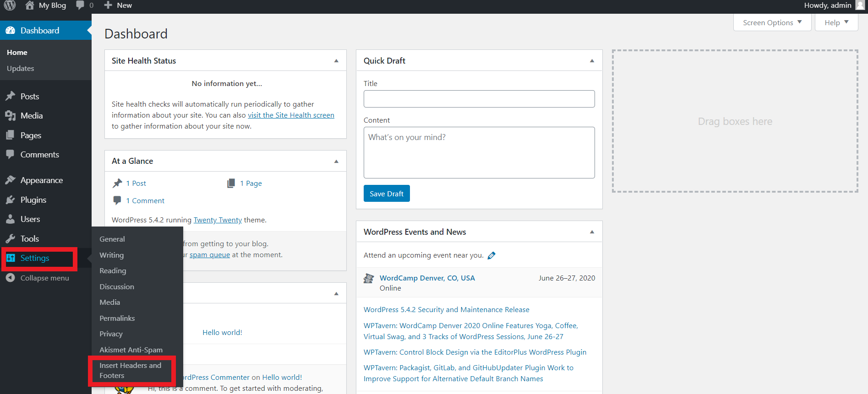The width and height of the screenshot is (868, 394).
Task: Go to Updates in Dashboard submenu
Action: pos(21,68)
